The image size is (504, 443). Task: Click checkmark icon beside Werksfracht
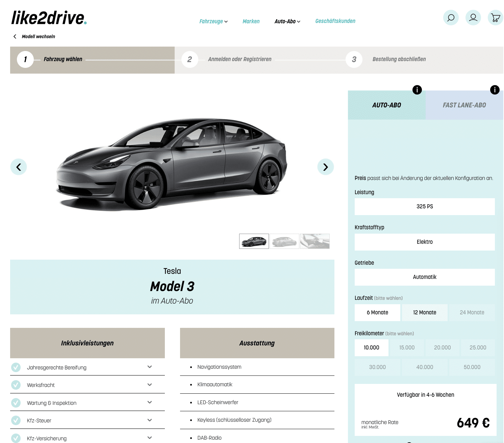(x=16, y=385)
